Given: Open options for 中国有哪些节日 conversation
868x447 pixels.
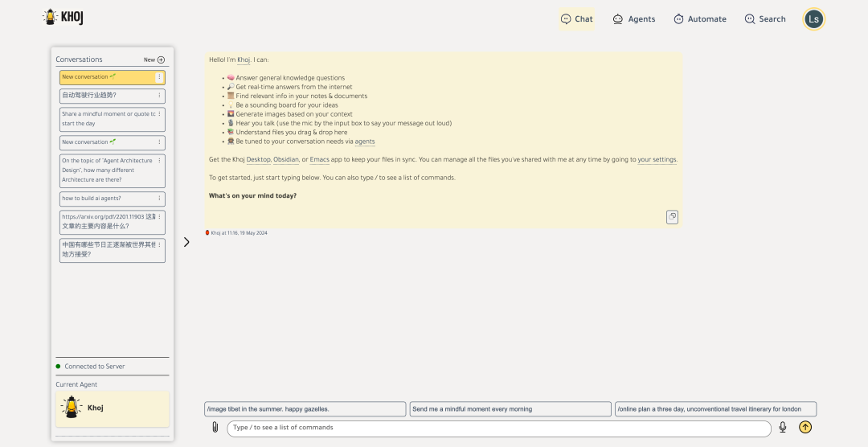Looking at the screenshot, I should click(159, 245).
